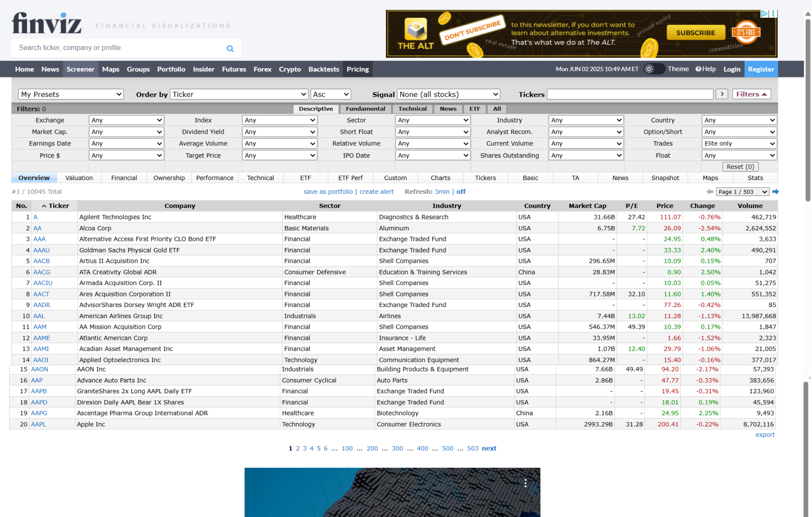This screenshot has width=812, height=517.
Task: Open the AAON ticker link
Action: (40, 369)
